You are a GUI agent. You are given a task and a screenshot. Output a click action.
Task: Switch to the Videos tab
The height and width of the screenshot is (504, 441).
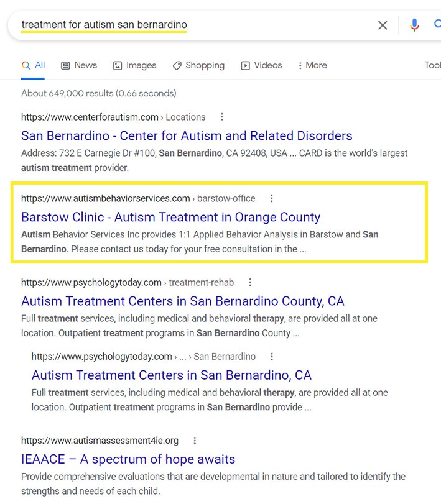(261, 65)
